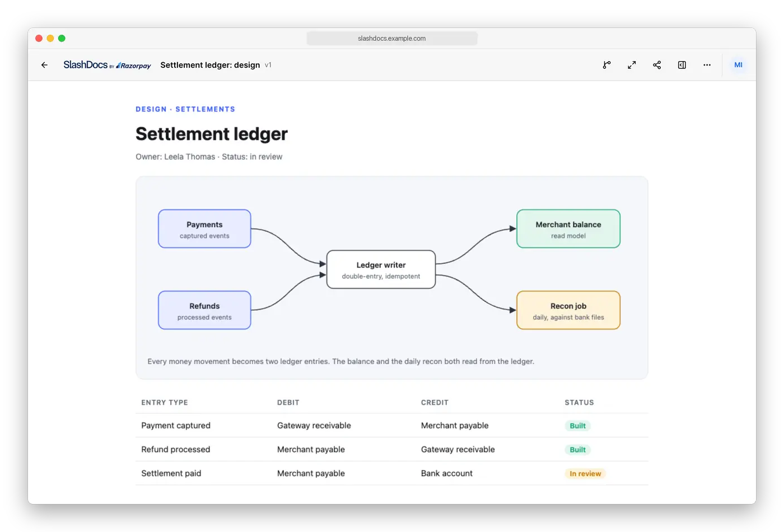Image resolution: width=784 pixels, height=532 pixels.
Task: Click the DEBIT column header
Action: click(288, 403)
